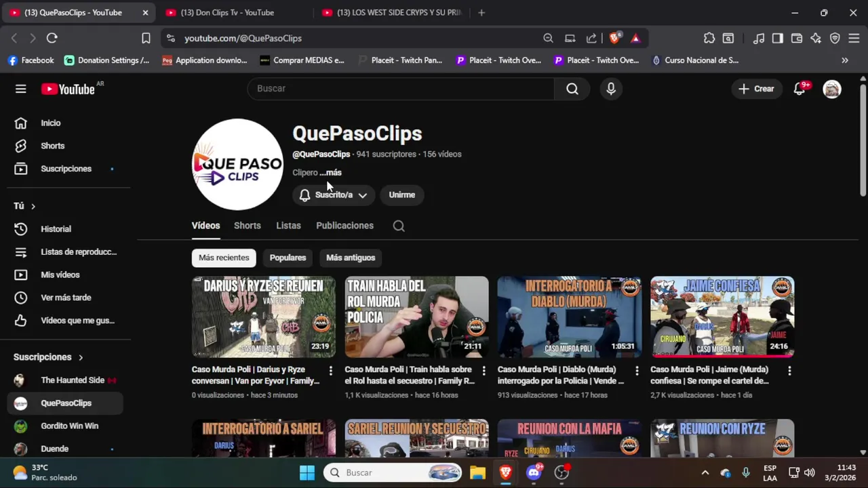Click the Unirme button
Viewport: 868px width, 488px height.
(402, 195)
